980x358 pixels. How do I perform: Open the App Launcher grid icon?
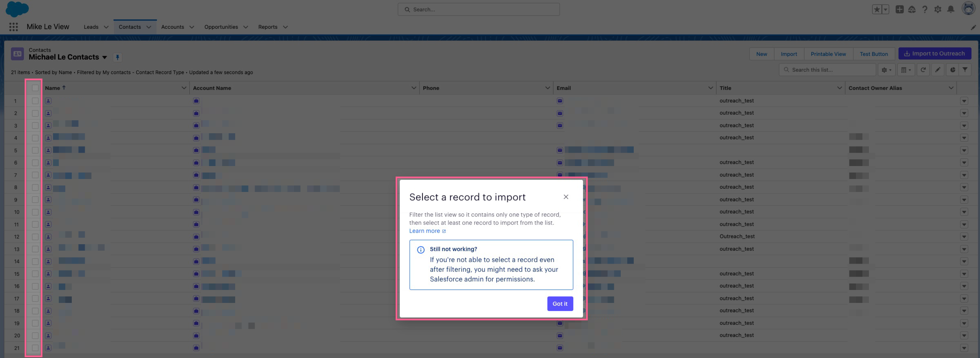tap(13, 27)
